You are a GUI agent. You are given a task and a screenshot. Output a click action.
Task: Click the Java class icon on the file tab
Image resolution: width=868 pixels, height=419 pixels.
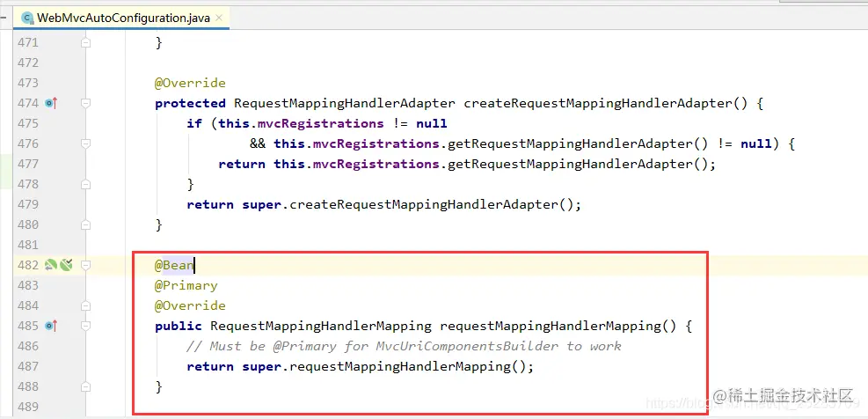26,18
